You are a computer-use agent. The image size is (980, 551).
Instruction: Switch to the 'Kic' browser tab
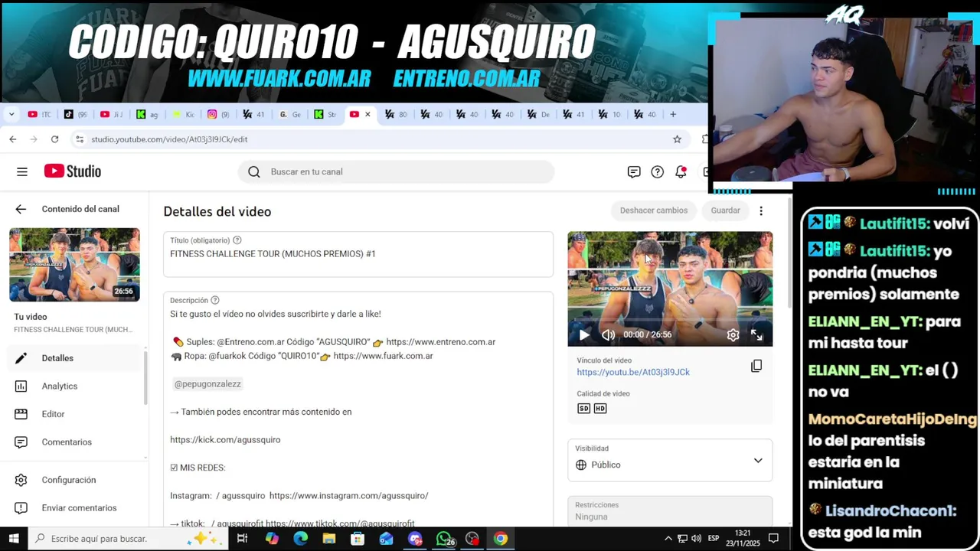(x=184, y=115)
